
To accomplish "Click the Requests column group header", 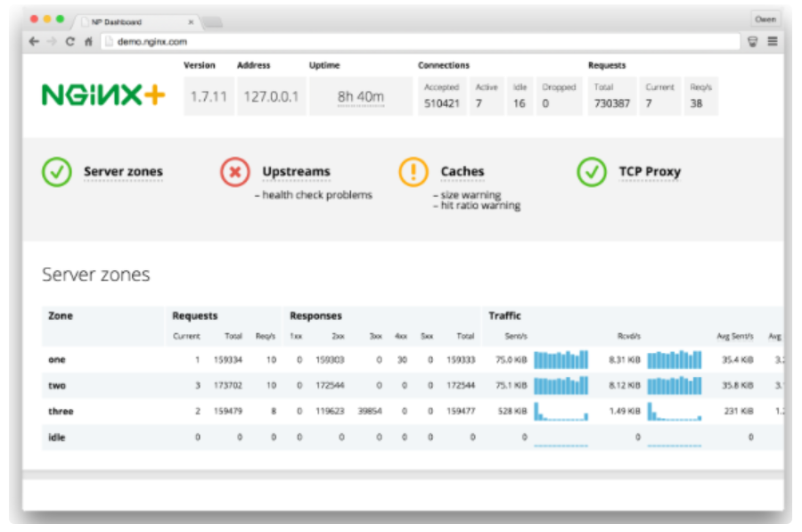I will point(195,315).
